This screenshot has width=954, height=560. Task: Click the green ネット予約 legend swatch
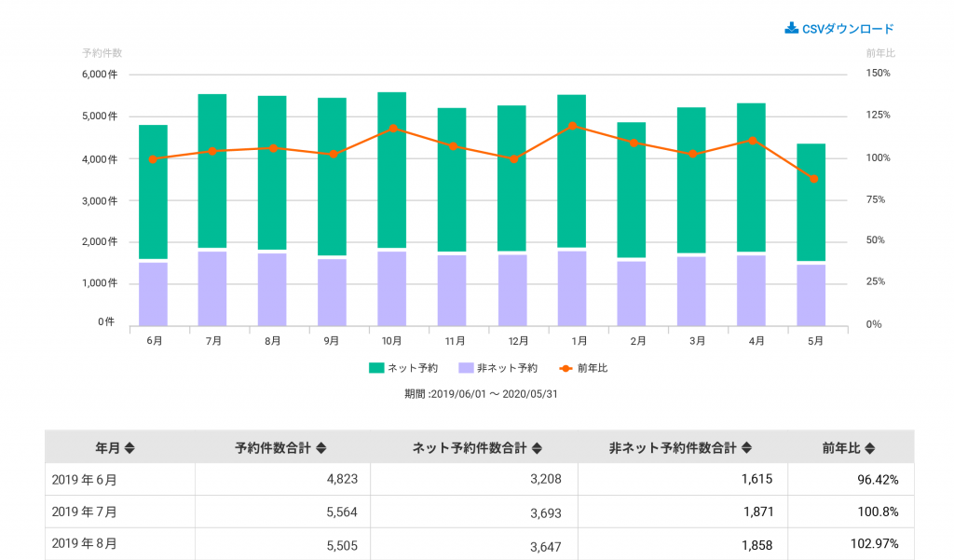[x=376, y=368]
